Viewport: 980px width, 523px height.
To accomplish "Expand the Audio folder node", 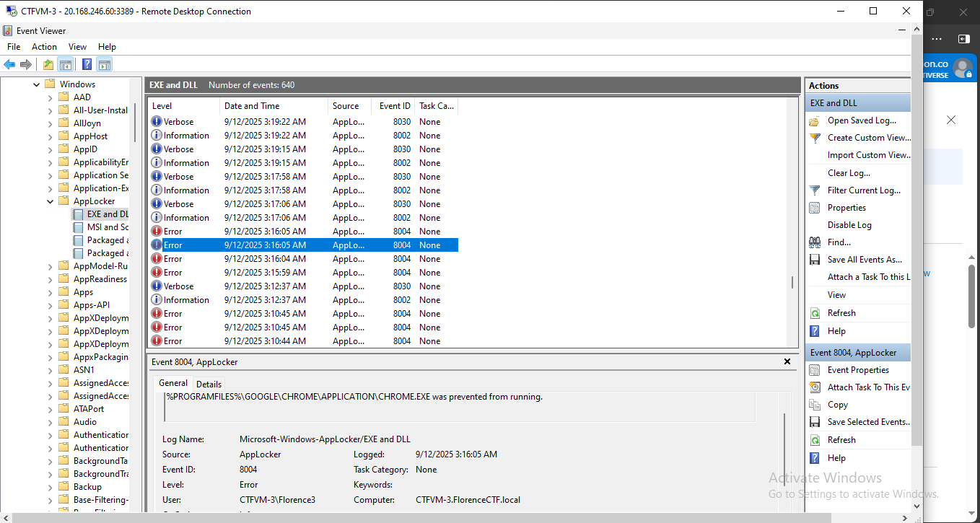I will pyautogui.click(x=51, y=422).
